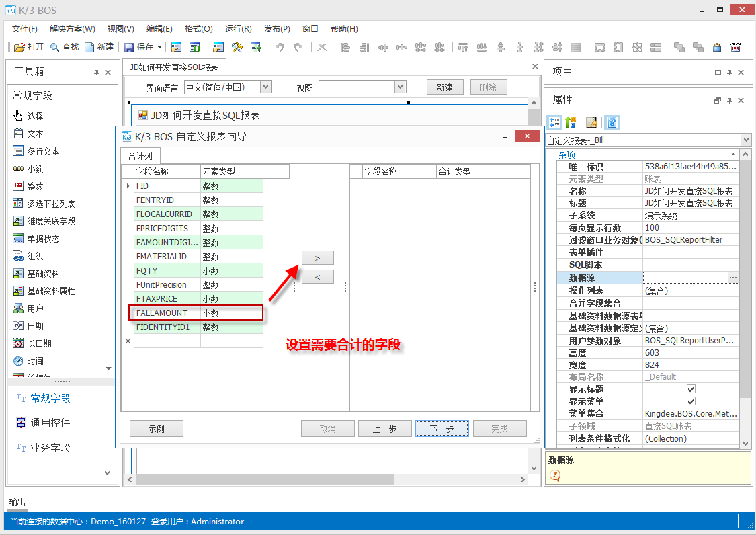Click the 打开 (Open) toolbar button
The height and width of the screenshot is (535, 756).
pyautogui.click(x=29, y=47)
